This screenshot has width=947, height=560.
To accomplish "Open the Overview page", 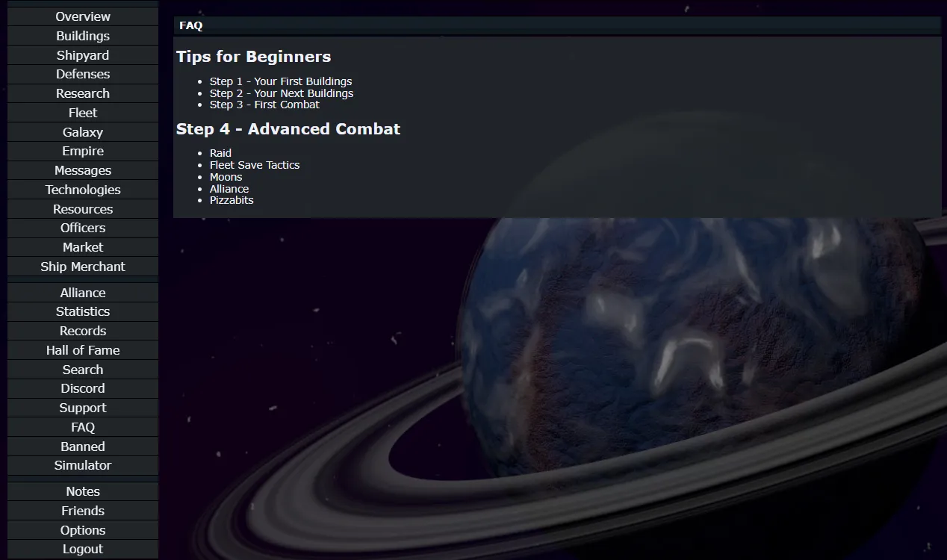I will 83,16.
